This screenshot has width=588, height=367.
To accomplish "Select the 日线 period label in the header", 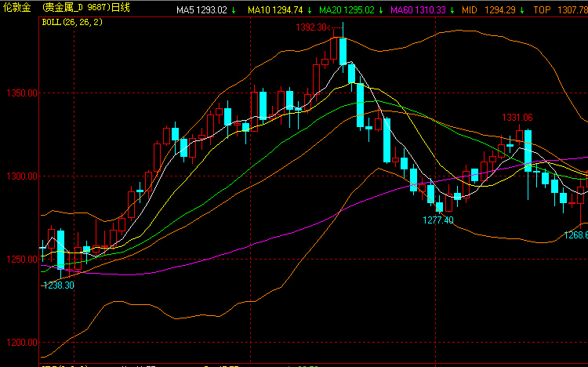I will (x=121, y=8).
